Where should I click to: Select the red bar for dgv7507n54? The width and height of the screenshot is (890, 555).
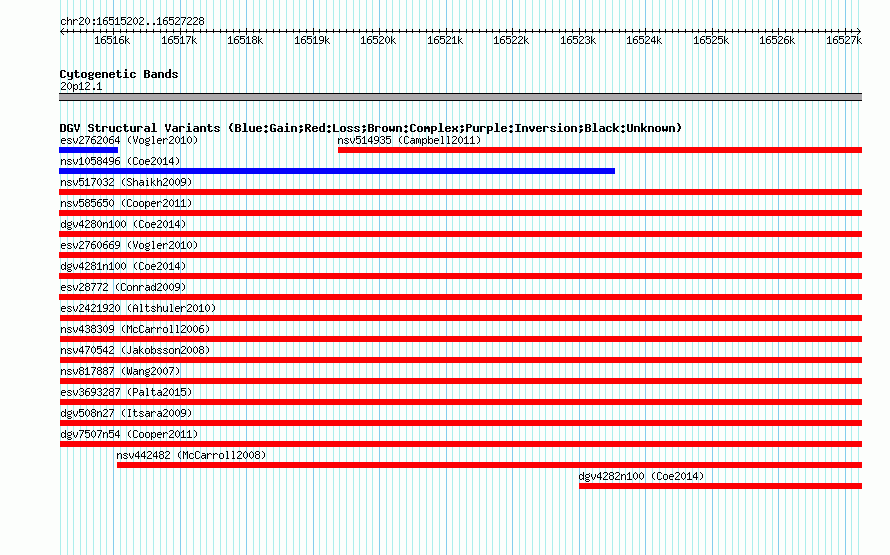click(460, 444)
